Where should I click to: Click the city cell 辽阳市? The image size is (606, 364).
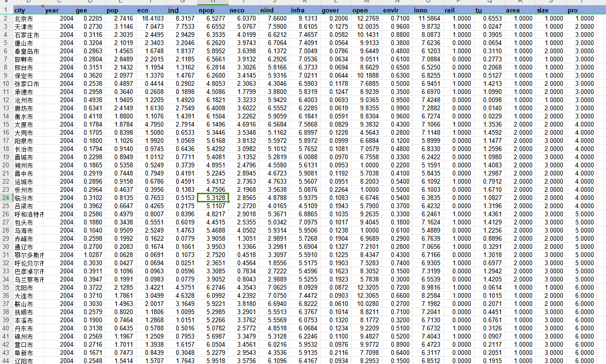[x=28, y=361]
